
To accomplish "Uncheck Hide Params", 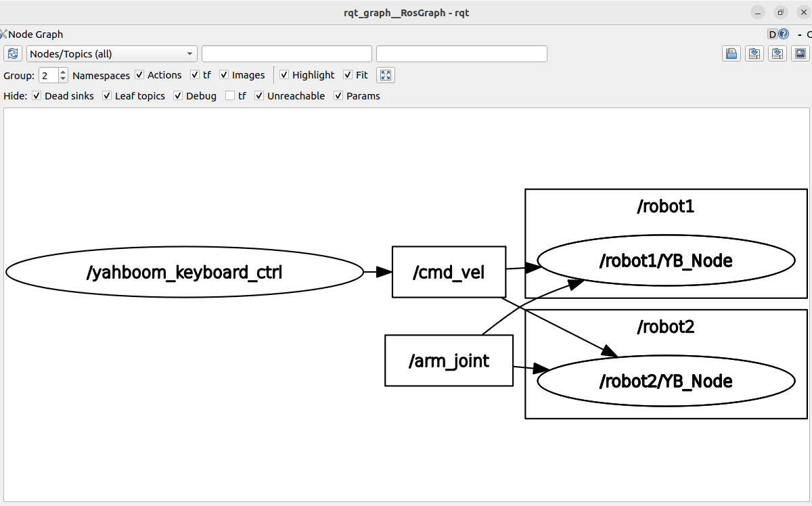I will click(x=338, y=96).
